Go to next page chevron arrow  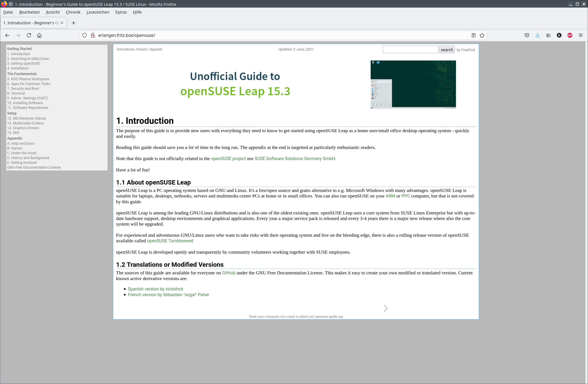(x=386, y=308)
